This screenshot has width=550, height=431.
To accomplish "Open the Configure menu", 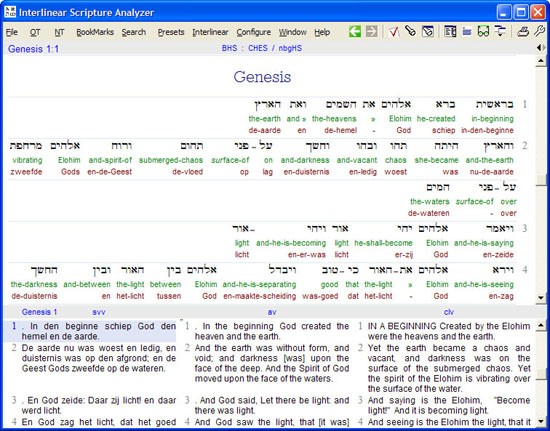I will coord(253,32).
